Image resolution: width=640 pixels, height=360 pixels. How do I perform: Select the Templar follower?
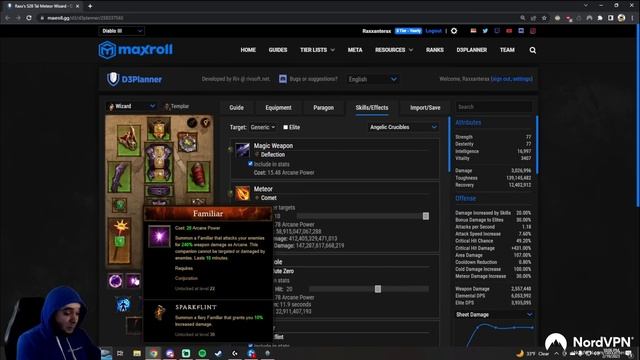coord(177,106)
